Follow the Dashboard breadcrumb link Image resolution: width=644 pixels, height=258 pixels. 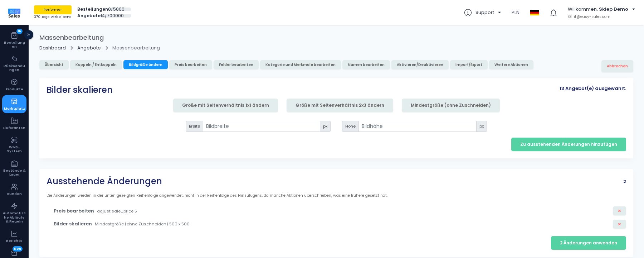coord(53,48)
